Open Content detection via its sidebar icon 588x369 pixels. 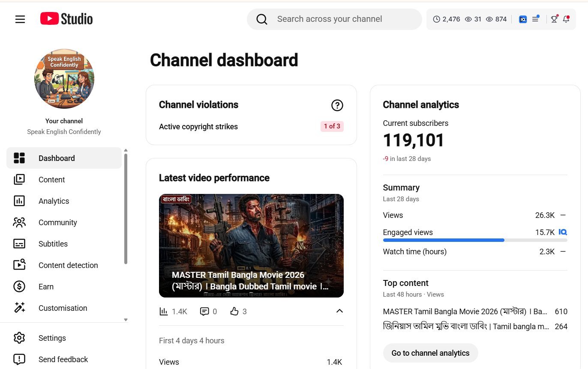click(19, 265)
